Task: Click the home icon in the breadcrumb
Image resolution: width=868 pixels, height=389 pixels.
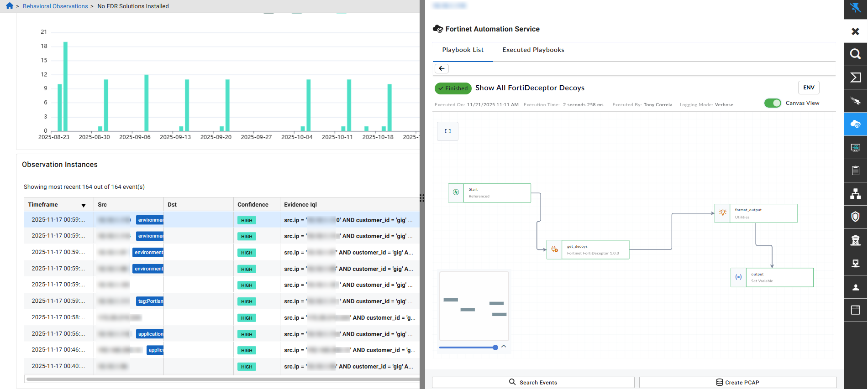Action: tap(10, 6)
